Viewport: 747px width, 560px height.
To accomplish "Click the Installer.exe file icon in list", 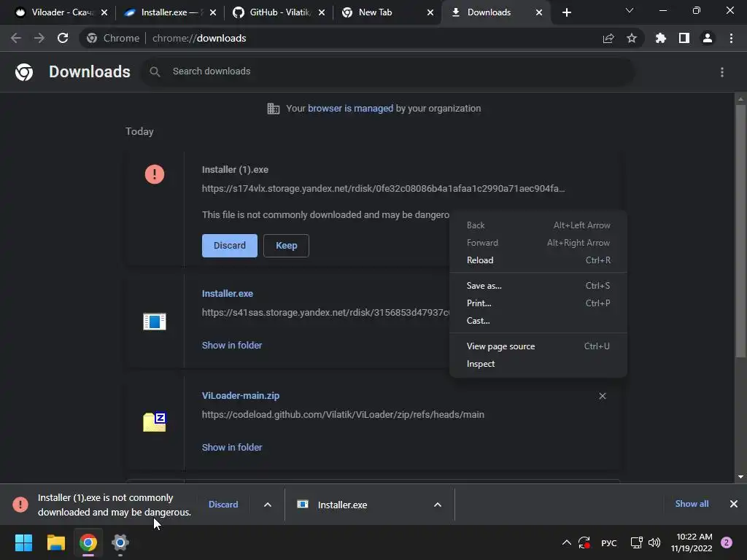I will point(155,322).
